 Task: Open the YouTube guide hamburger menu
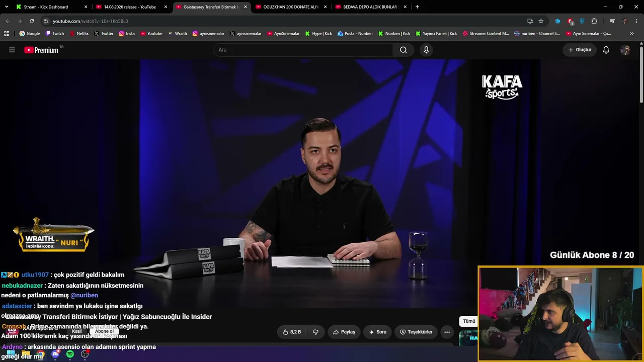pyautogui.click(x=12, y=50)
